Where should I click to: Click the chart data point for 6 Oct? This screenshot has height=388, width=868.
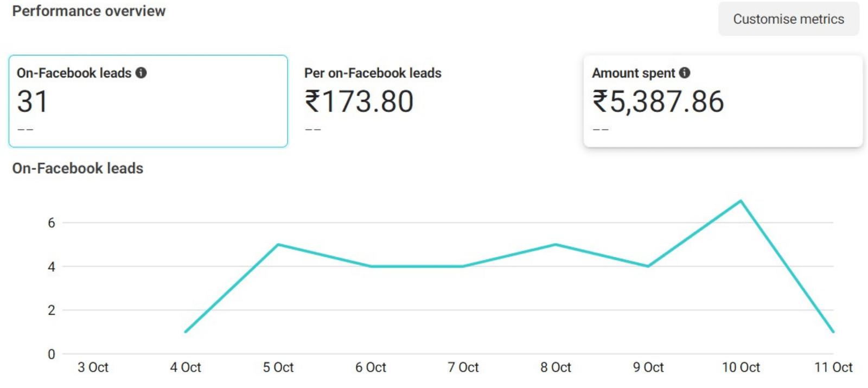click(x=371, y=266)
